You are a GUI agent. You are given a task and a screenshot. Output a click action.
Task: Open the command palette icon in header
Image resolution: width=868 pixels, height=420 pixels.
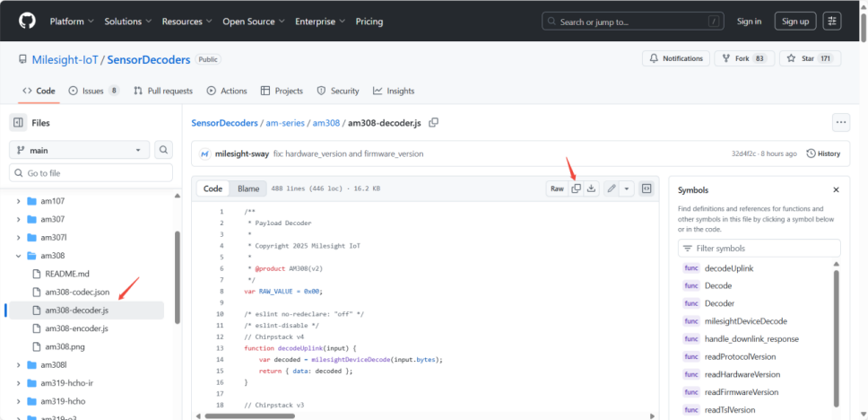831,21
